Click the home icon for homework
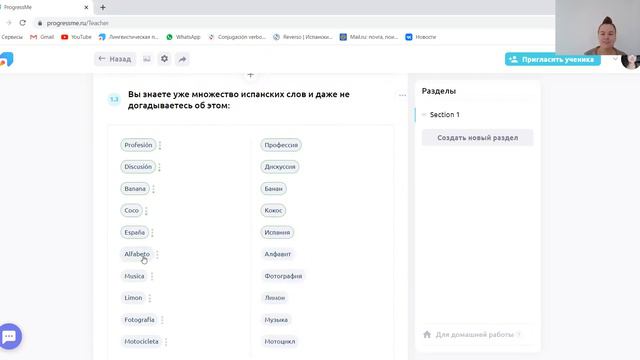640x360 pixels. [427, 335]
